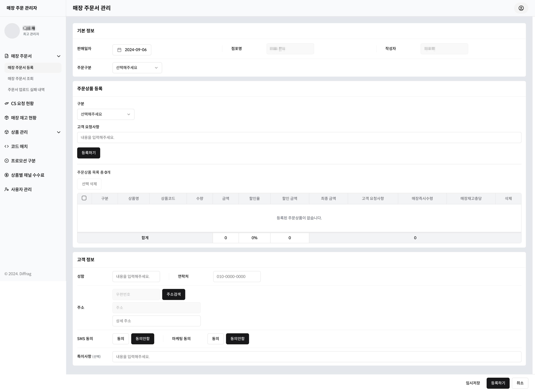Image resolution: width=535 pixels, height=392 pixels.
Task: Open 주문서 업로드 실패 내역 submenu item
Action: (x=26, y=89)
